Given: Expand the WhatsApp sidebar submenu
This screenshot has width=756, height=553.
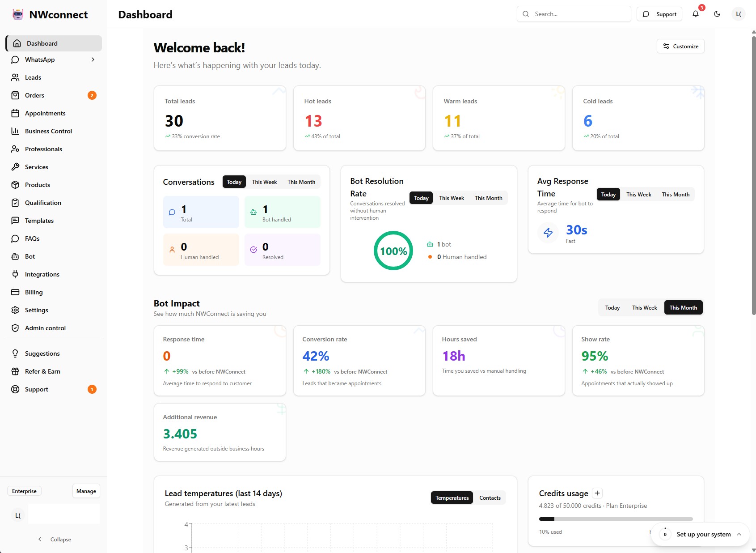Looking at the screenshot, I should pos(93,60).
